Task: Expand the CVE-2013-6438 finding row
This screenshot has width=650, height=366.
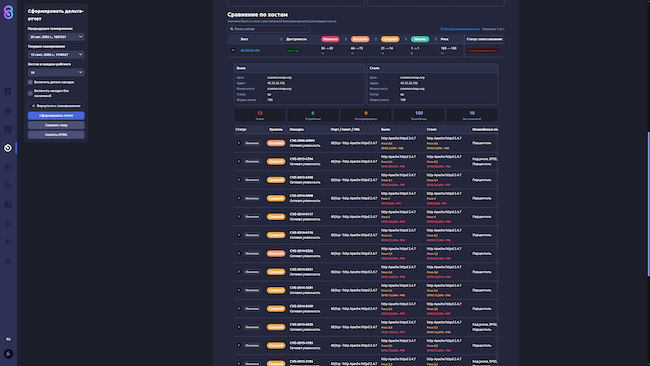Action: pos(238,179)
